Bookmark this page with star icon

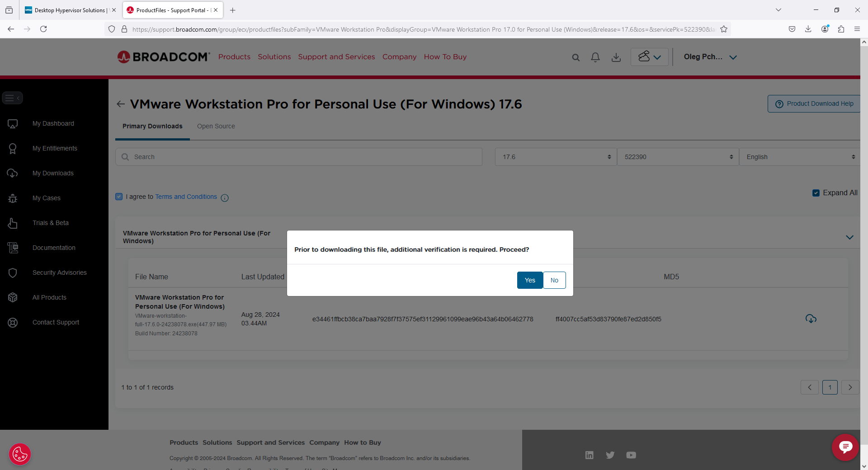point(724,29)
